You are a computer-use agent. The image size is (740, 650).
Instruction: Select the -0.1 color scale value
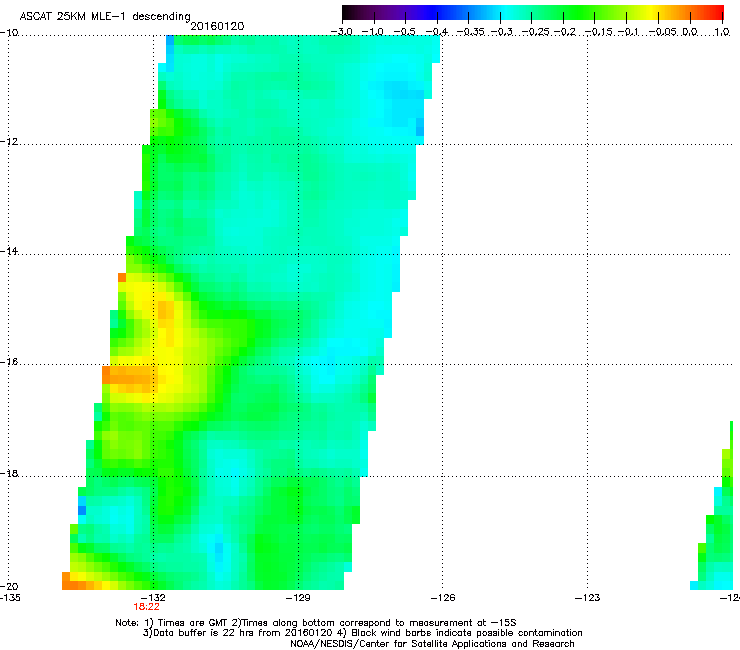point(628,32)
